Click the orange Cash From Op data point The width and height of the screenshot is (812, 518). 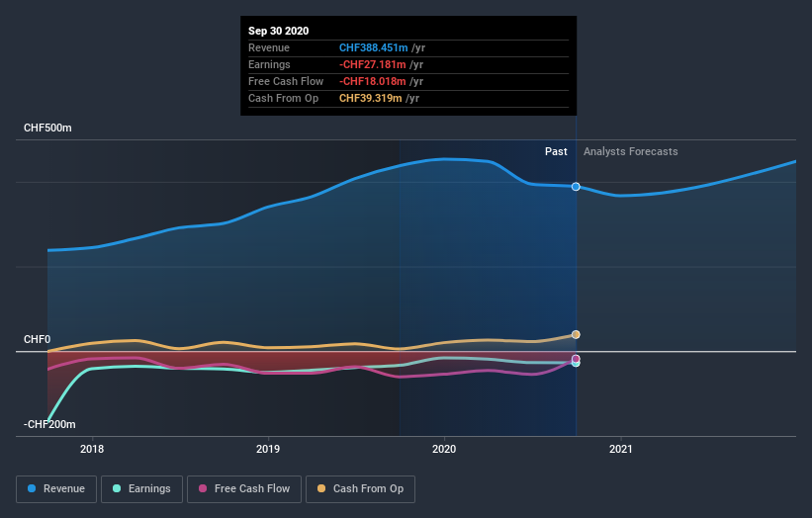pos(576,334)
